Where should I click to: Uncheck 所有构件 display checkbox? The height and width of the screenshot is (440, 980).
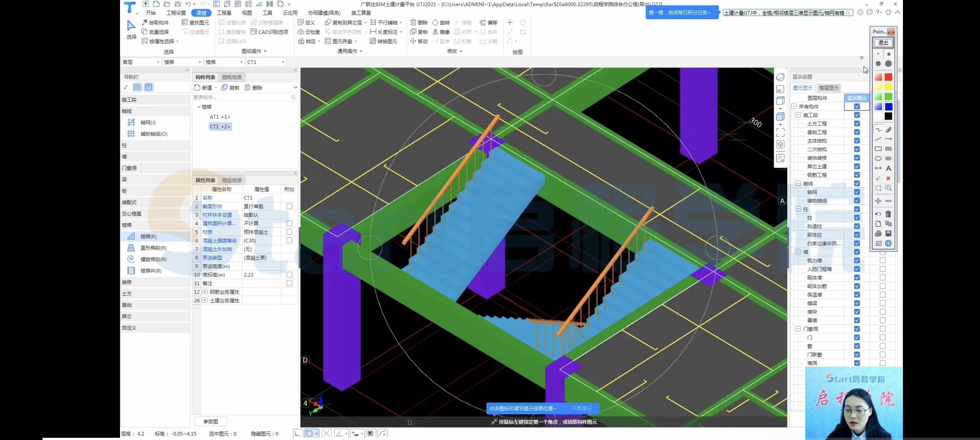click(857, 106)
